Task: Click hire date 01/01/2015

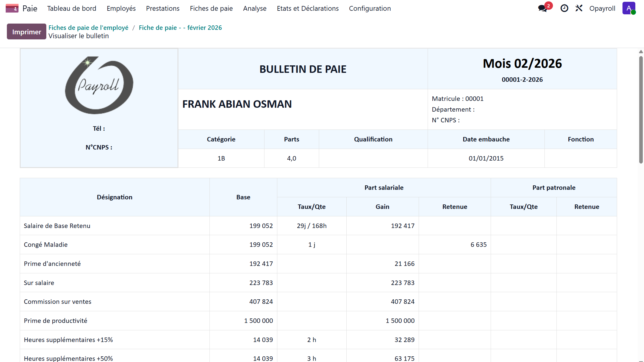Action: pyautogui.click(x=486, y=158)
